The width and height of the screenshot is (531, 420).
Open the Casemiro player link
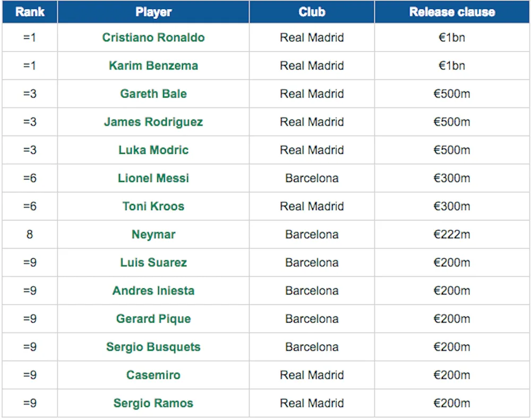click(x=153, y=375)
